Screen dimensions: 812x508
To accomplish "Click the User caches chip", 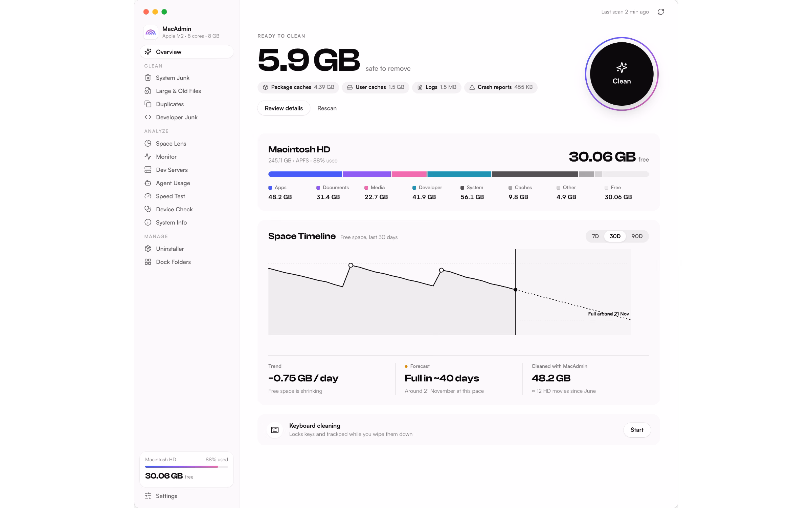I will pyautogui.click(x=376, y=87).
